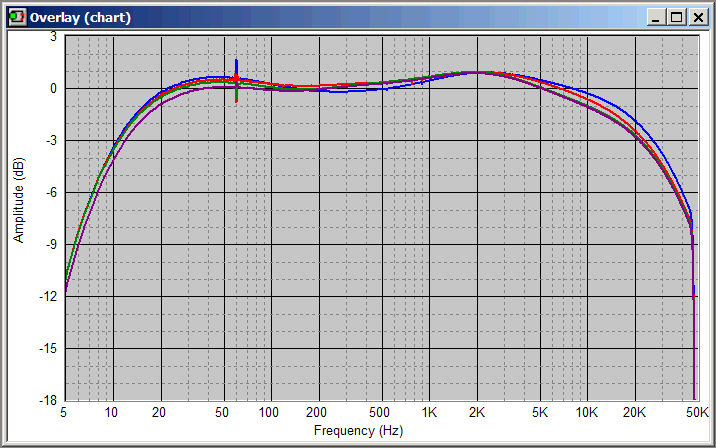Click the '-18' amplitude axis tick label
The width and height of the screenshot is (716, 448).
pyautogui.click(x=48, y=401)
